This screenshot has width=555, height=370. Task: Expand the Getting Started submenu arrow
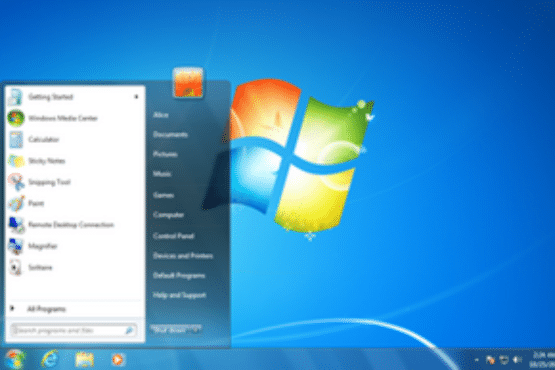click(x=136, y=97)
